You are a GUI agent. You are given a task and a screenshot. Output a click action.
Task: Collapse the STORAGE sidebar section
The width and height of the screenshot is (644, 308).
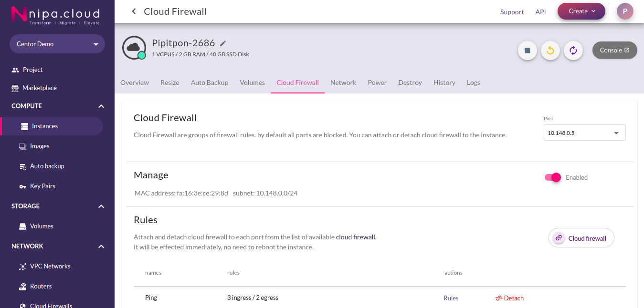point(101,206)
